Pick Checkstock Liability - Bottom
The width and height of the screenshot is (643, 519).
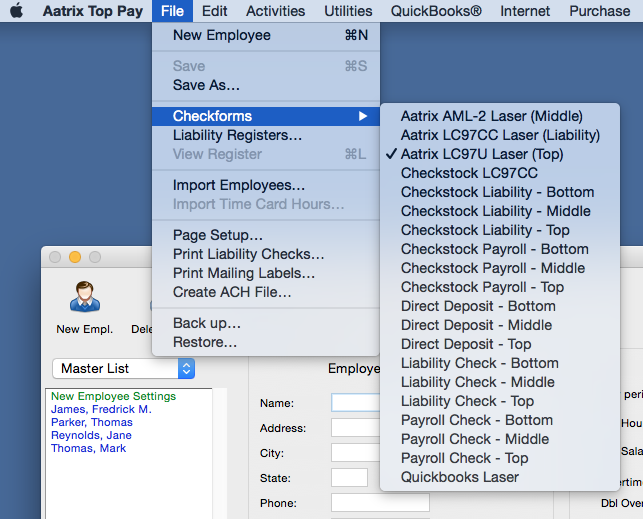point(500,192)
